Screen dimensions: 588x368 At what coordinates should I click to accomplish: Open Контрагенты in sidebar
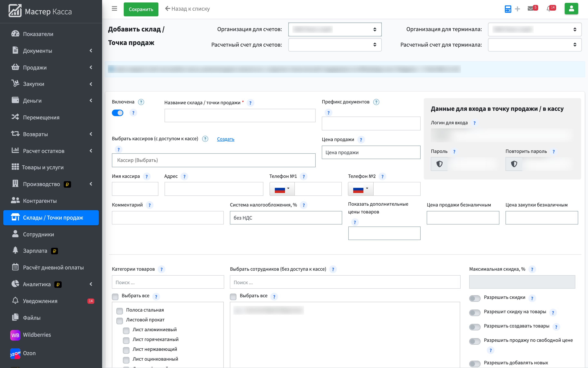(51, 201)
